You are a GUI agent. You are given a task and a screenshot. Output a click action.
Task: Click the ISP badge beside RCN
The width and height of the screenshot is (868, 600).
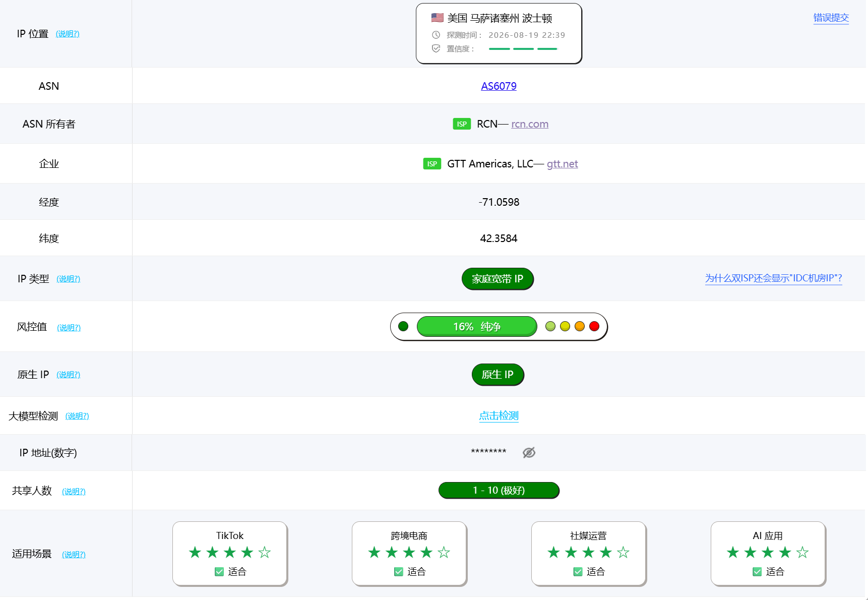[462, 124]
